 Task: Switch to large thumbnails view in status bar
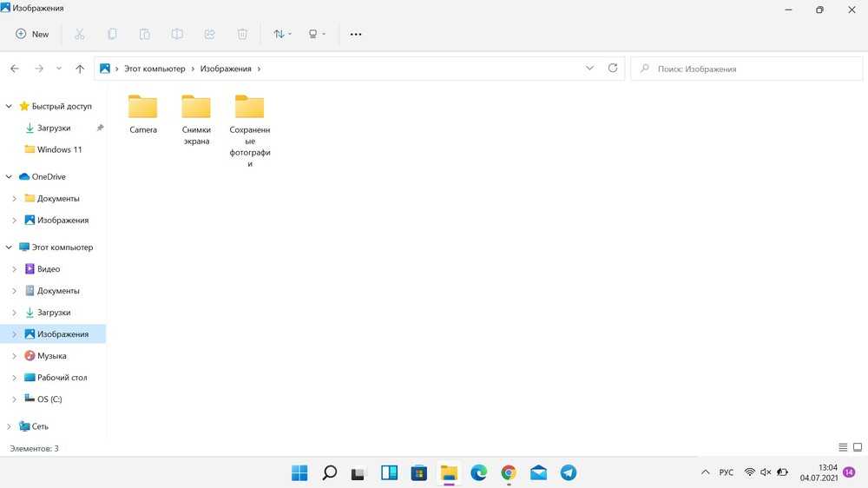[x=858, y=448]
